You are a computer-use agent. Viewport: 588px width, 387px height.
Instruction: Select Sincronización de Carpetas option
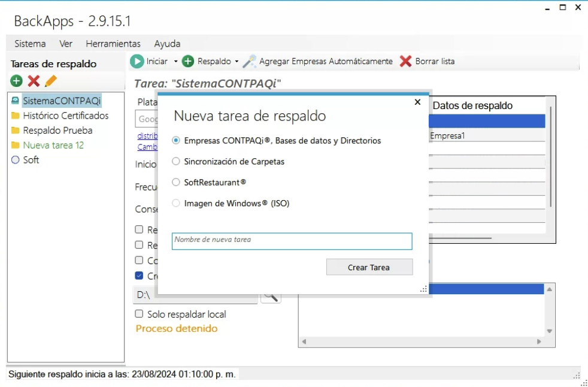click(176, 161)
